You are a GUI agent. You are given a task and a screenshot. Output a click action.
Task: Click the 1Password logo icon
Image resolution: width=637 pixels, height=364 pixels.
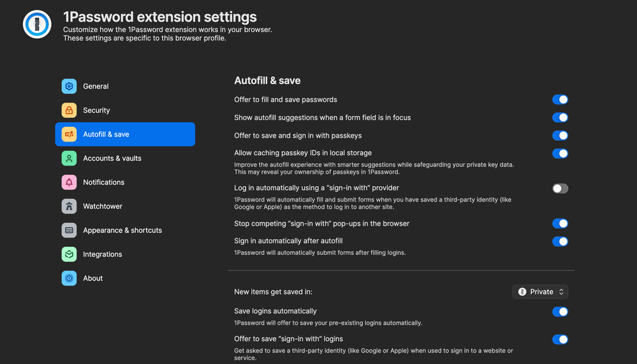coord(37,25)
